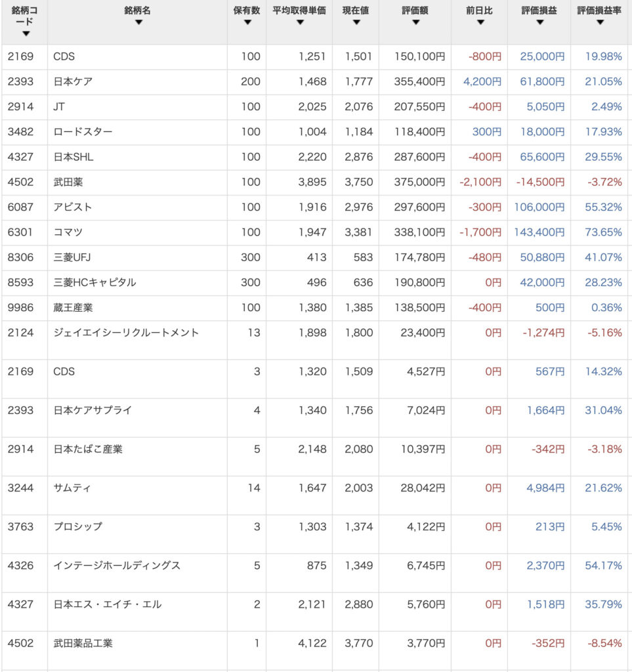Sort by 銘柄名 column arrow
The image size is (632, 672).
138,22
